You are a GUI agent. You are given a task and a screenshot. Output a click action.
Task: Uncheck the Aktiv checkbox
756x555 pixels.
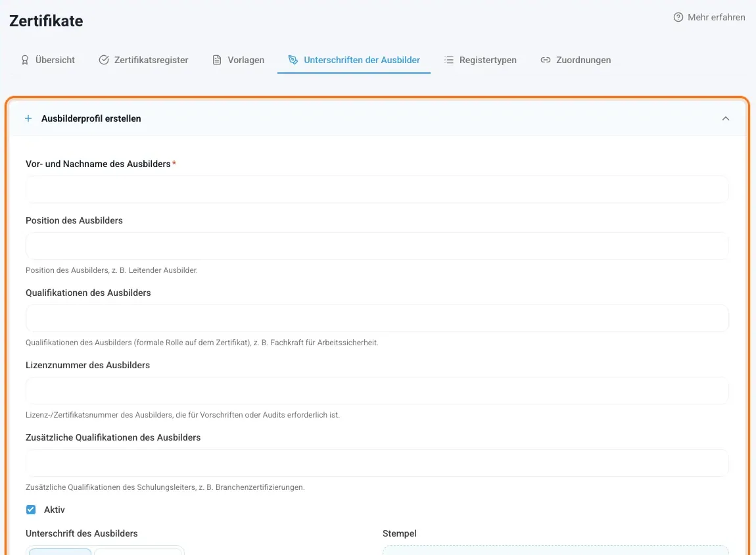point(31,510)
